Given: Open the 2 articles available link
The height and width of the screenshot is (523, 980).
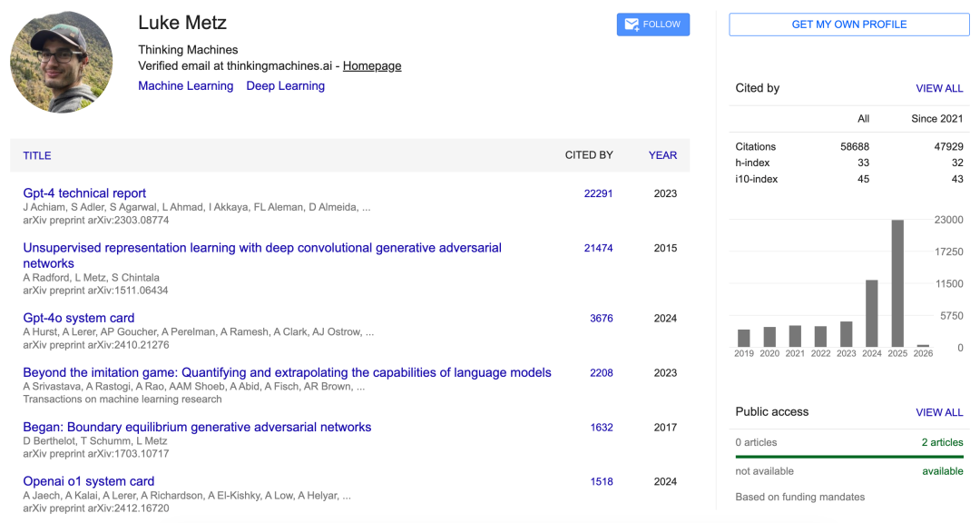Looking at the screenshot, I should click(943, 442).
